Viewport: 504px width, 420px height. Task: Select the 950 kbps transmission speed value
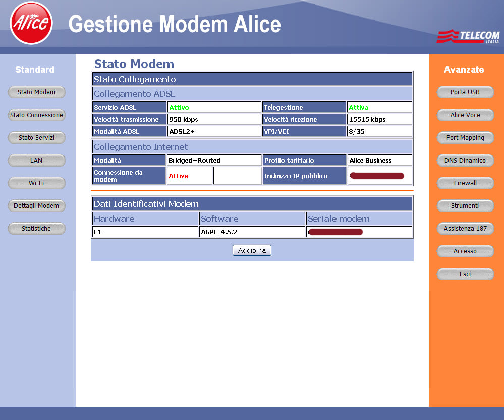click(184, 119)
